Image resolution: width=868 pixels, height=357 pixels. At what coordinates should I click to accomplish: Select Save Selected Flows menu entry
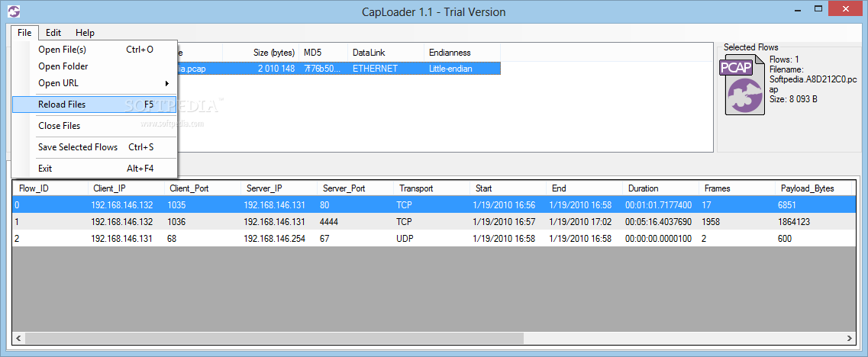pos(94,147)
